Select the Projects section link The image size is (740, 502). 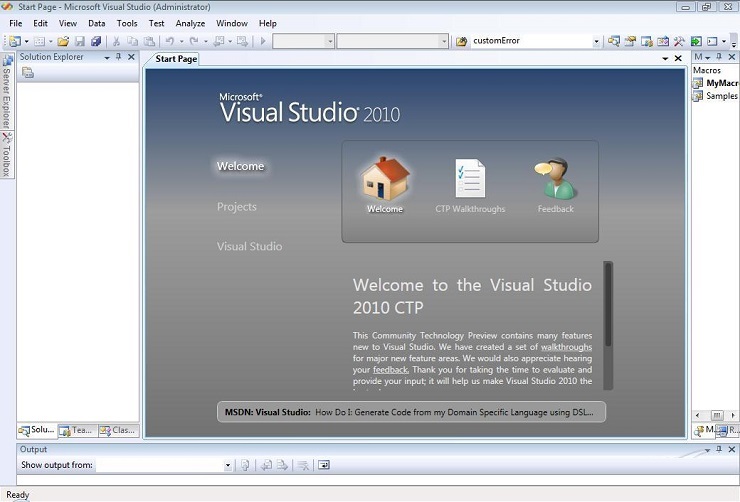pos(237,207)
